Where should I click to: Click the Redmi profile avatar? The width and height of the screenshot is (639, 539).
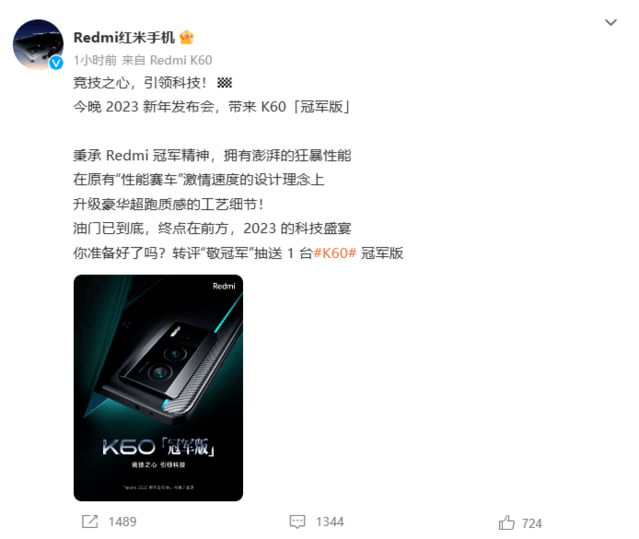coord(38,44)
